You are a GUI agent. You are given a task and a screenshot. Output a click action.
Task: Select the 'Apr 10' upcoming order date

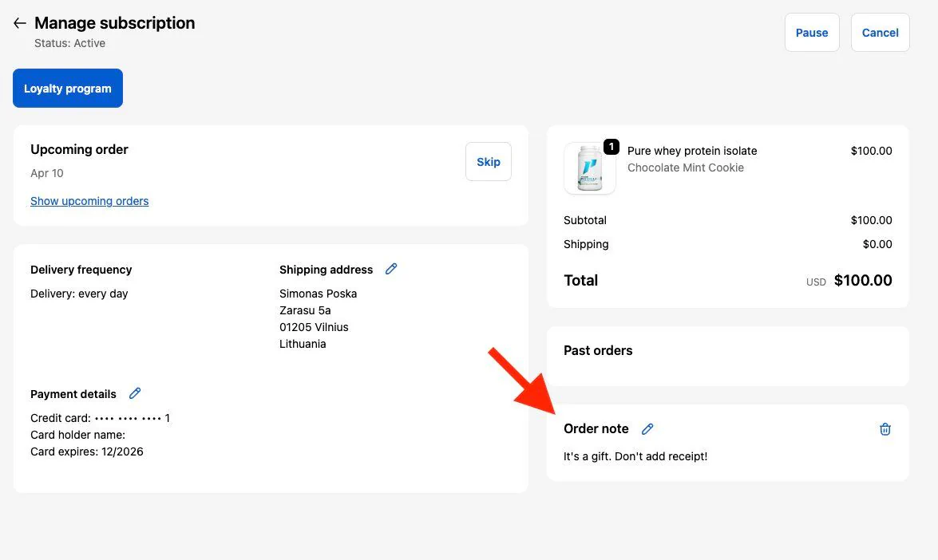(46, 173)
